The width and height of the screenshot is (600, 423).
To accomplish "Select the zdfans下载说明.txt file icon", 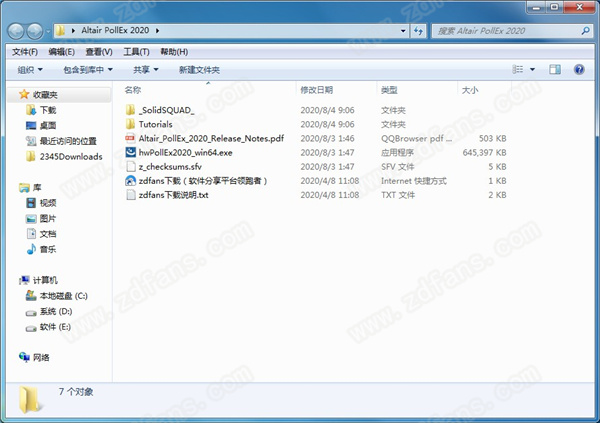I will 130,195.
